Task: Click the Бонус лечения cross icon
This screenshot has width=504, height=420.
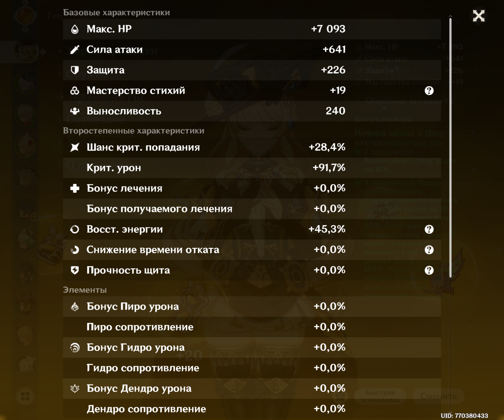Action: click(75, 188)
